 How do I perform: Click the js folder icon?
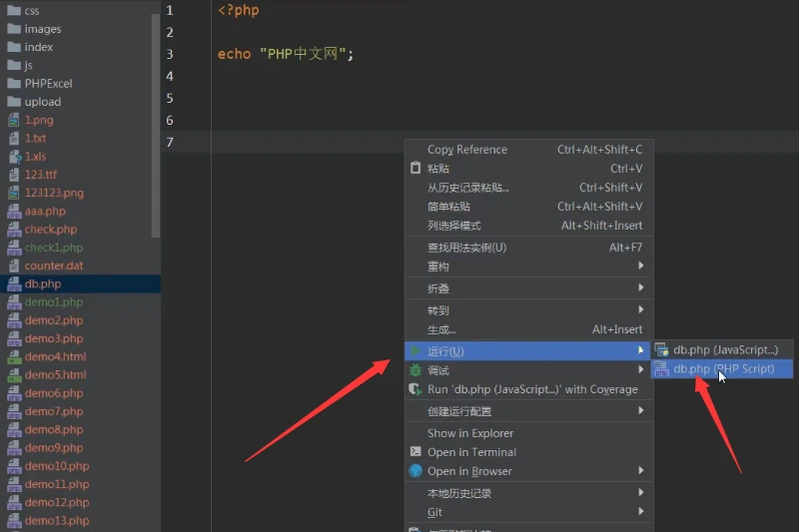tap(14, 65)
